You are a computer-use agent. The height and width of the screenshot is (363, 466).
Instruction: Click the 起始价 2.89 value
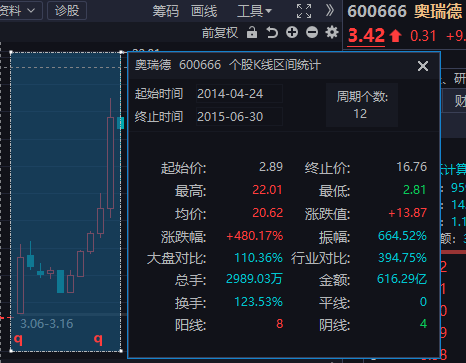coord(271,167)
